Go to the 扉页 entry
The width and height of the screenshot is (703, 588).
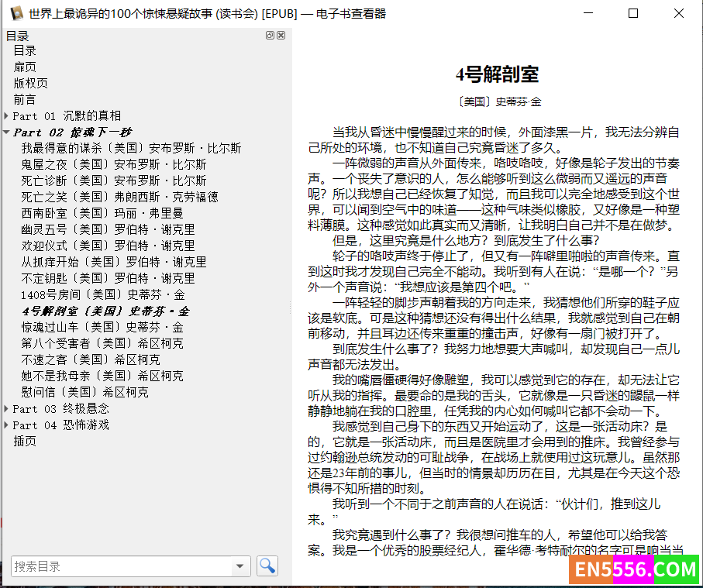[x=25, y=67]
